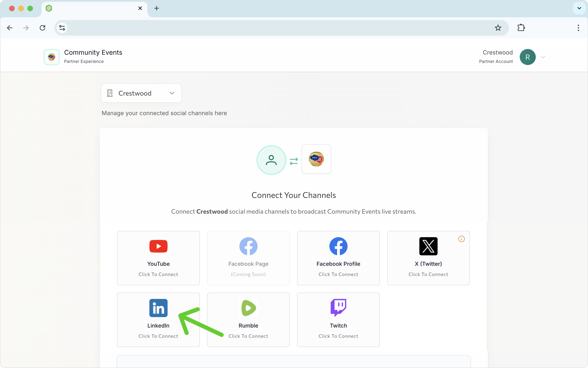Image resolution: width=588 pixels, height=368 pixels.
Task: Click the Twitch logo icon
Action: coord(338,308)
